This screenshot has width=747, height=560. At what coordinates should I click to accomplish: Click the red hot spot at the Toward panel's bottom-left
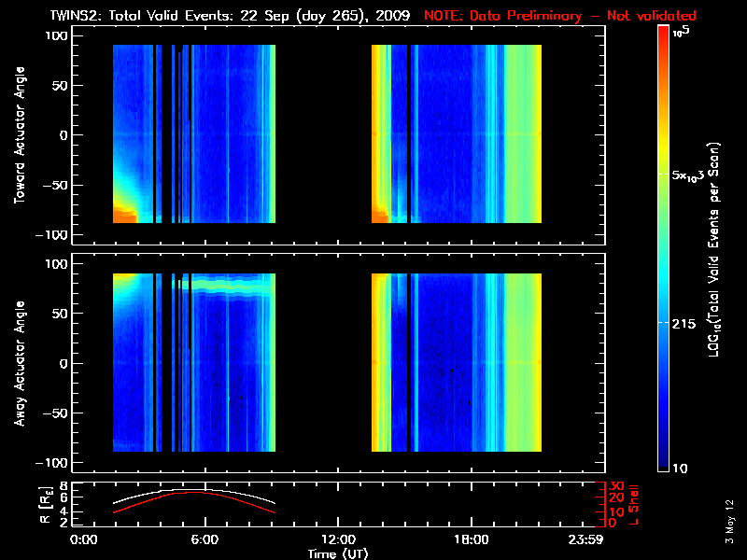pos(123,212)
